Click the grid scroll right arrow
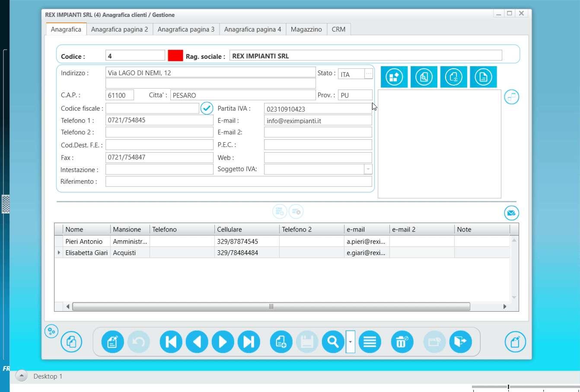580x392 pixels. [505, 306]
